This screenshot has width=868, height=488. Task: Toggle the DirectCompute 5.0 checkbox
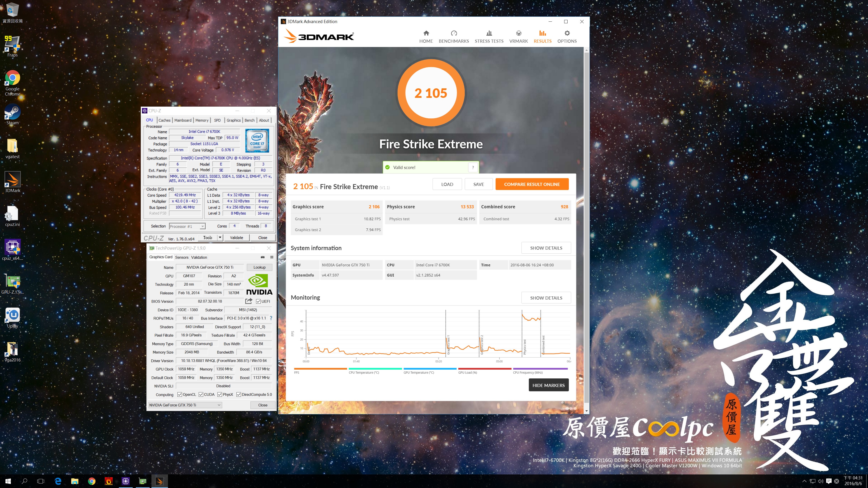coord(238,394)
